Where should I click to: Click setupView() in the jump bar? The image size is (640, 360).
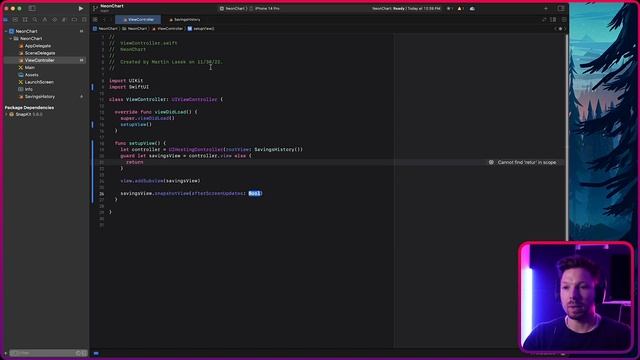(201, 29)
